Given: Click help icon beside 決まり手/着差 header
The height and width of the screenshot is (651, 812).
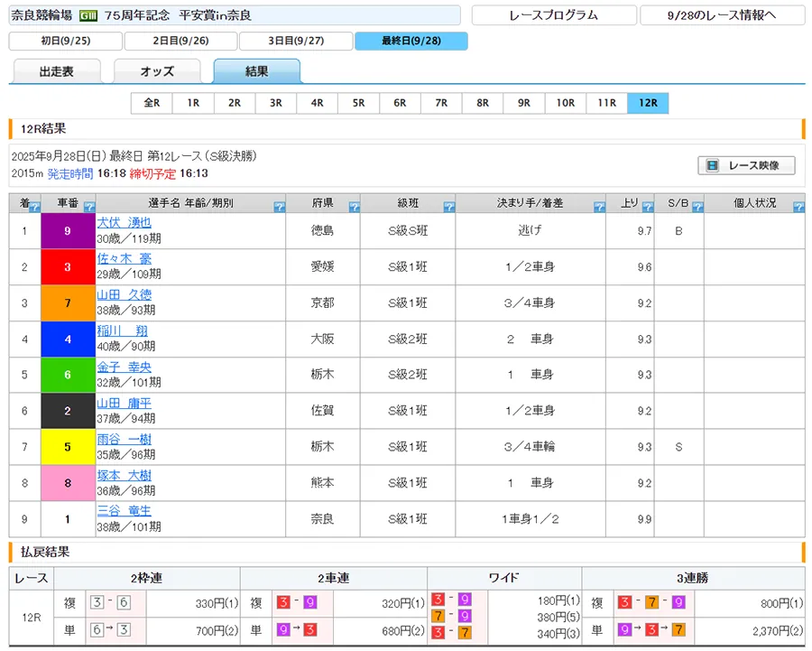Looking at the screenshot, I should click(x=599, y=208).
